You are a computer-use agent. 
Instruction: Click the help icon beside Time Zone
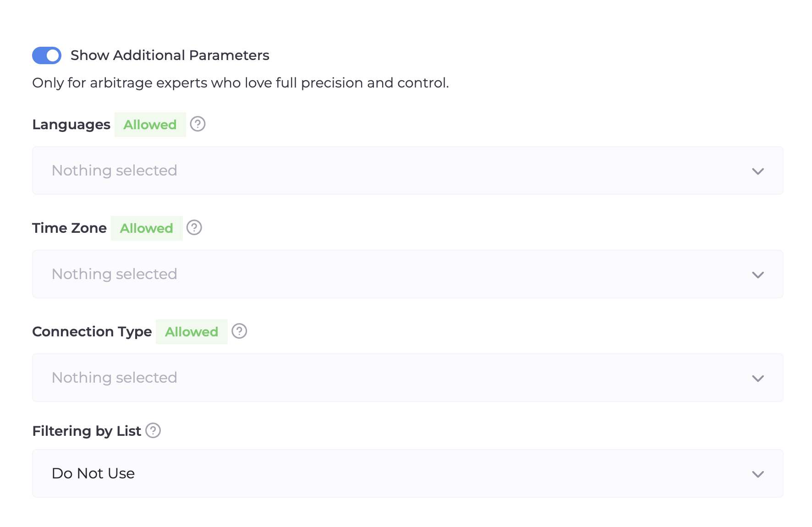[x=194, y=228]
